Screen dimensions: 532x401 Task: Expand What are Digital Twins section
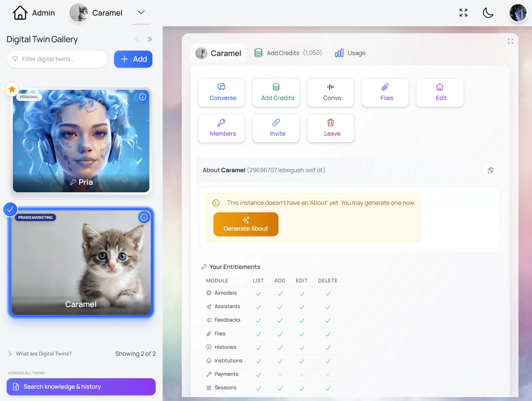click(x=40, y=353)
